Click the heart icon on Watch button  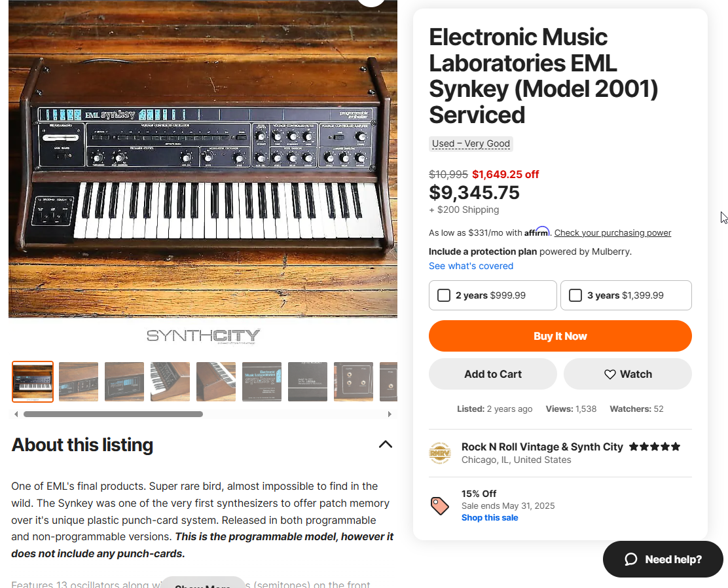[x=610, y=375]
